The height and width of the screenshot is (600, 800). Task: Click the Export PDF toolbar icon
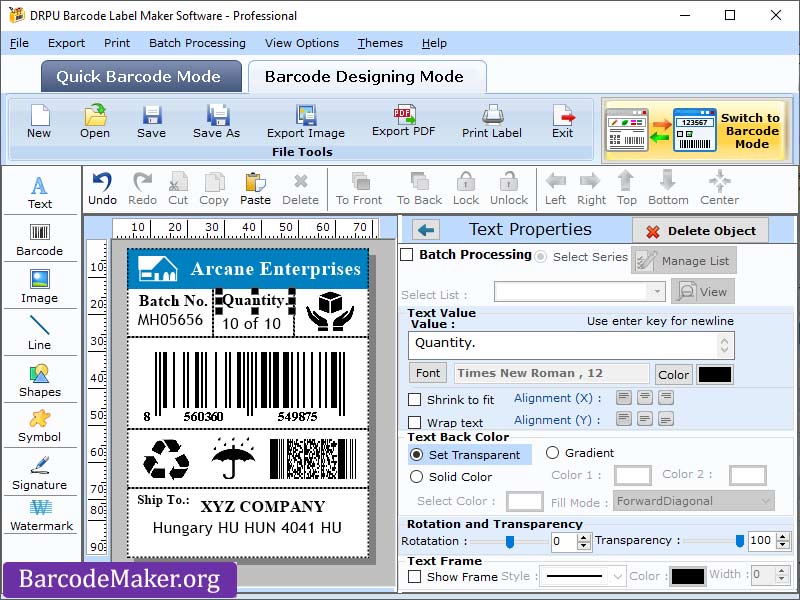[x=404, y=120]
